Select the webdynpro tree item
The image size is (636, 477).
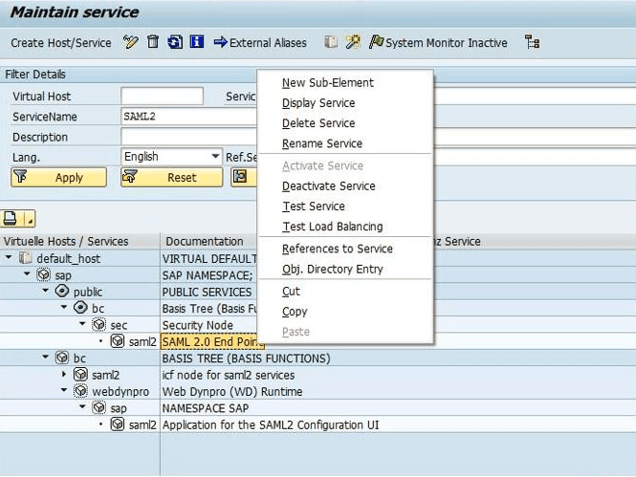(x=120, y=392)
